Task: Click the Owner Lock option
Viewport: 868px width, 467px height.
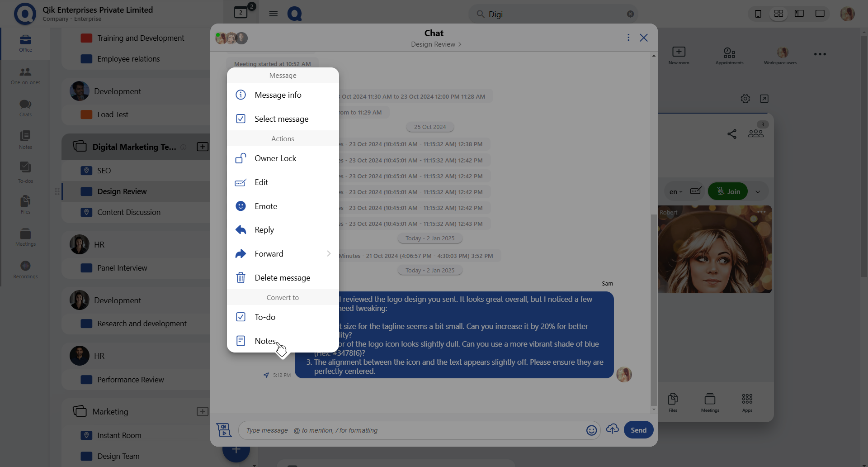Action: (x=275, y=158)
